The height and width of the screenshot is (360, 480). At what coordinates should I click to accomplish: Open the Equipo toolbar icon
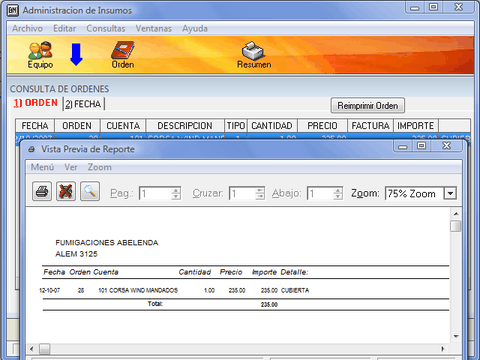tap(40, 55)
